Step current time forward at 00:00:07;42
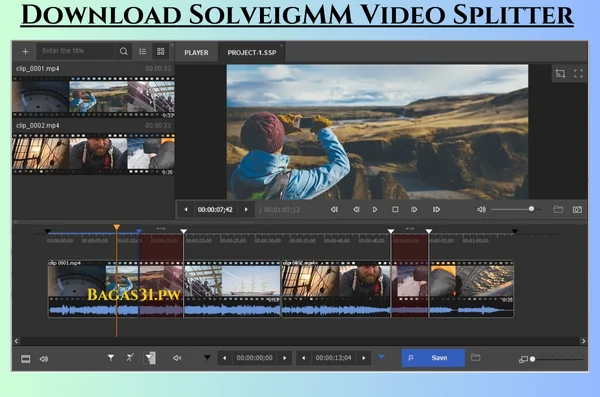 coord(246,209)
